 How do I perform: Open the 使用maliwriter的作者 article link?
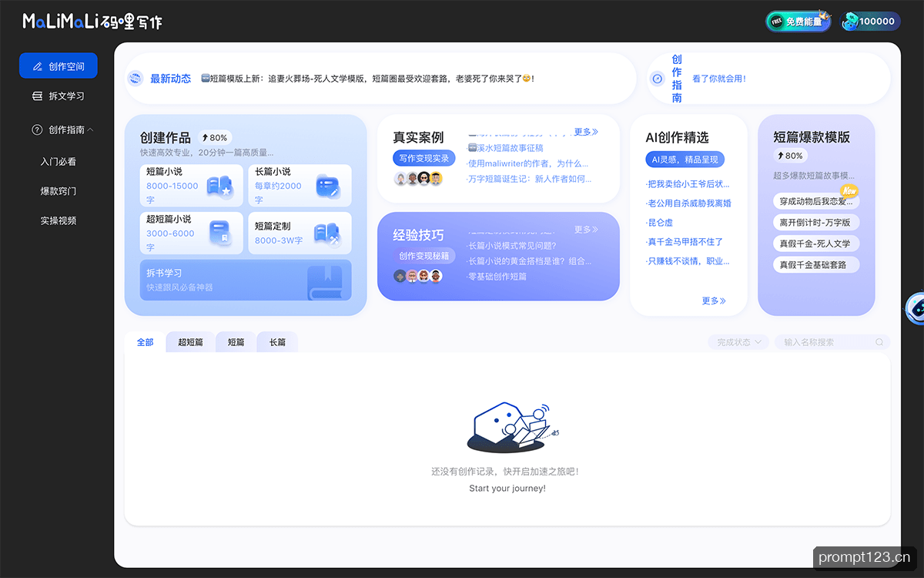[527, 163]
